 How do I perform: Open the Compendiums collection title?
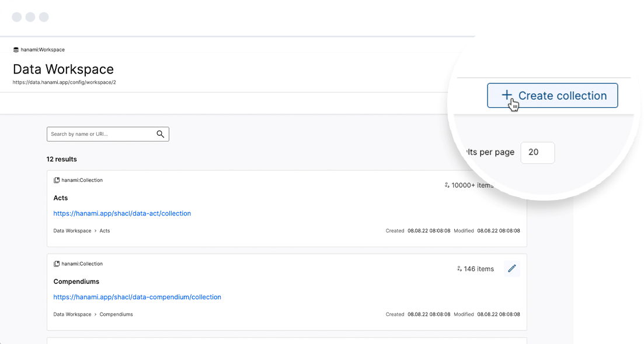[x=76, y=282]
